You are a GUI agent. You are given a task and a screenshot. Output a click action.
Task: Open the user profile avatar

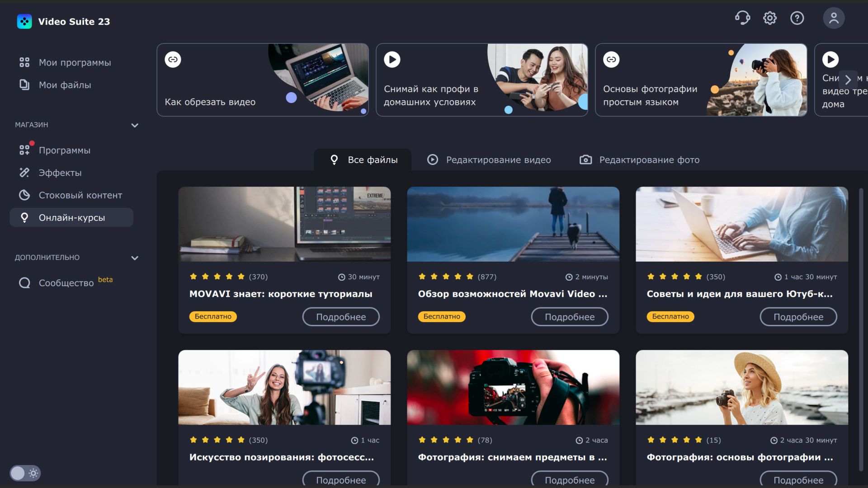834,18
